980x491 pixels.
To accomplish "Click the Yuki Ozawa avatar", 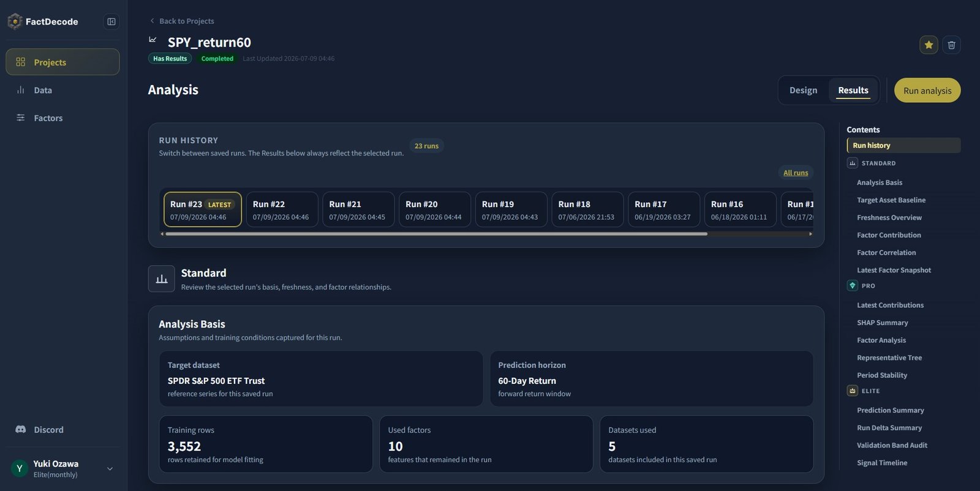I will [x=20, y=468].
